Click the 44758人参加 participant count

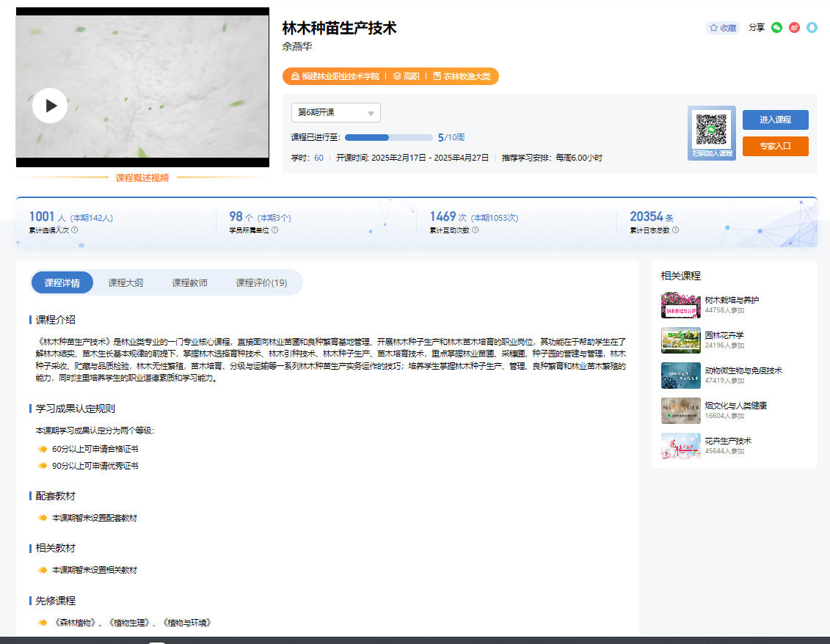[724, 310]
